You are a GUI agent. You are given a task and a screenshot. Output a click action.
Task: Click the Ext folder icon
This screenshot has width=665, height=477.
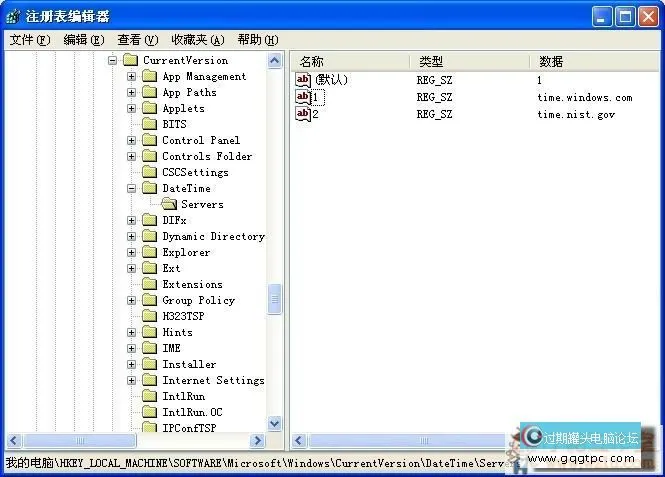[149, 268]
